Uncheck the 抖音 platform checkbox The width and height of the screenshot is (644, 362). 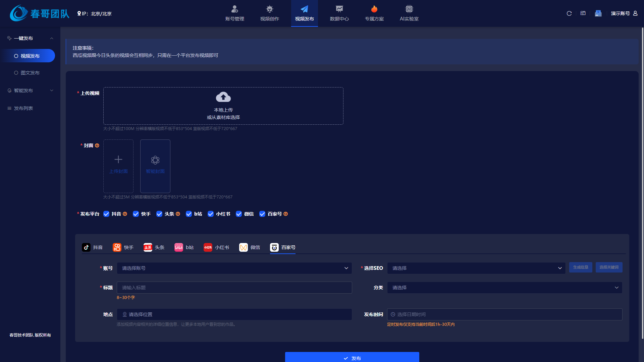(x=106, y=214)
